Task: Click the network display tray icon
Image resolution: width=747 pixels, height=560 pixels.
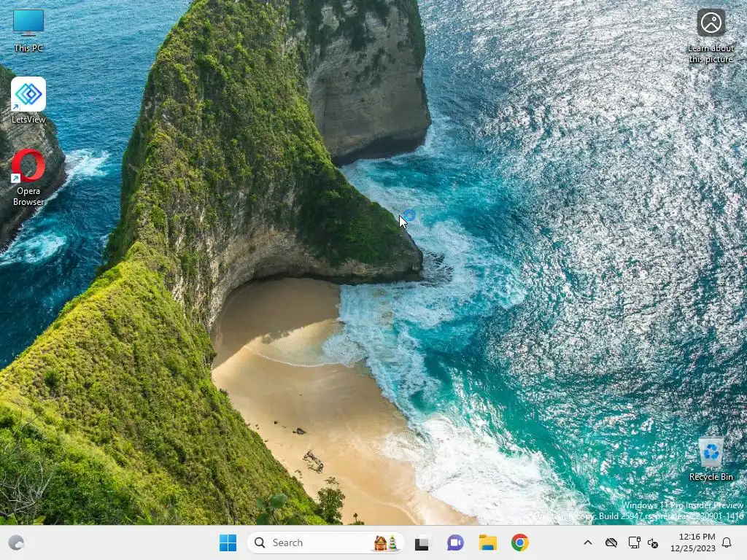Action: [634, 542]
